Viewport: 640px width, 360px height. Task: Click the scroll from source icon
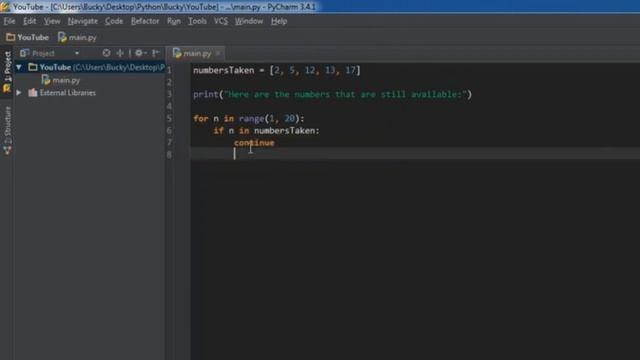(x=106, y=53)
